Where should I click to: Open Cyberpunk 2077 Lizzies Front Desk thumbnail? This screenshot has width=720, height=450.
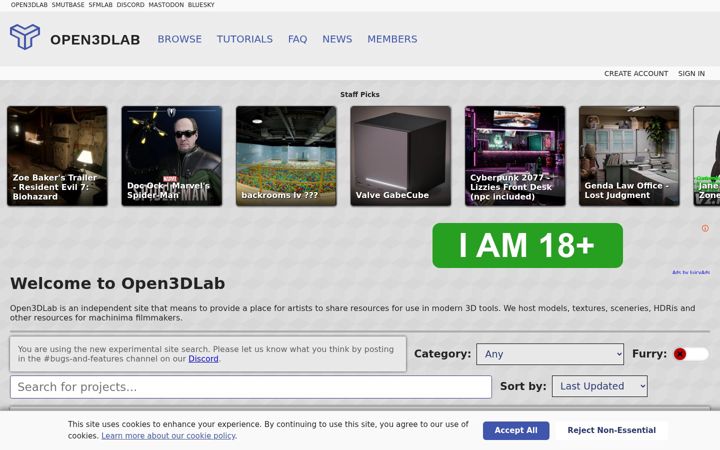coord(515,156)
